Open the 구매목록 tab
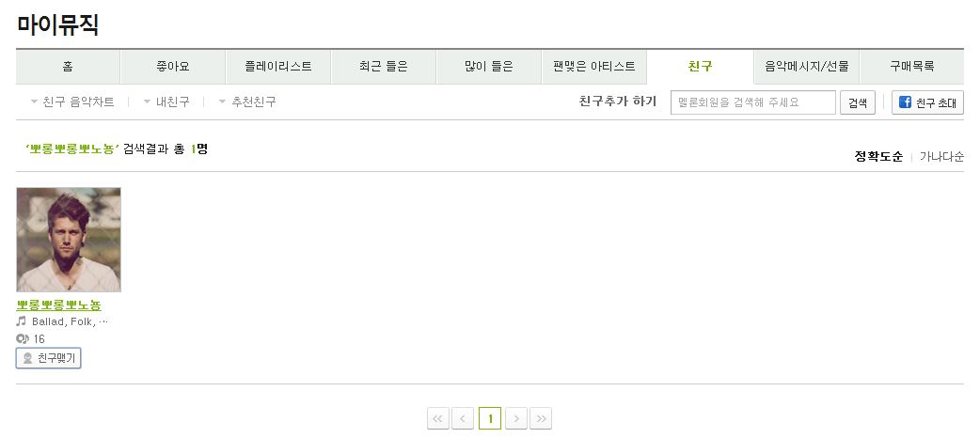This screenshot has width=980, height=438. (x=912, y=66)
